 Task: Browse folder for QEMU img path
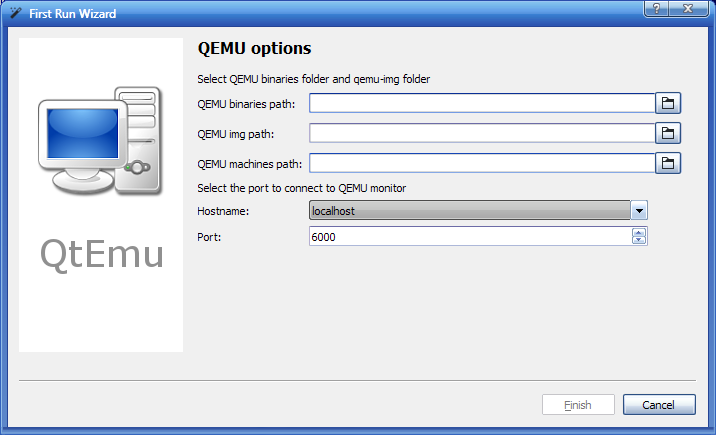click(668, 133)
